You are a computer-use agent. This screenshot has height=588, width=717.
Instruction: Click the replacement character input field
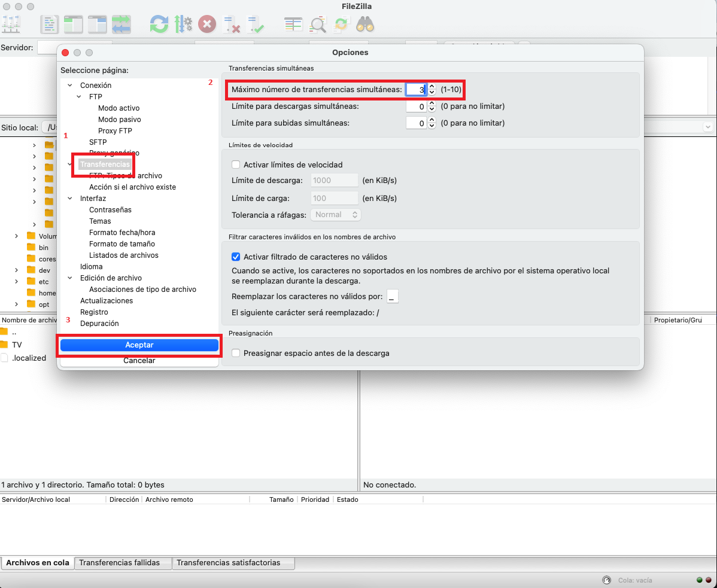[x=393, y=297]
